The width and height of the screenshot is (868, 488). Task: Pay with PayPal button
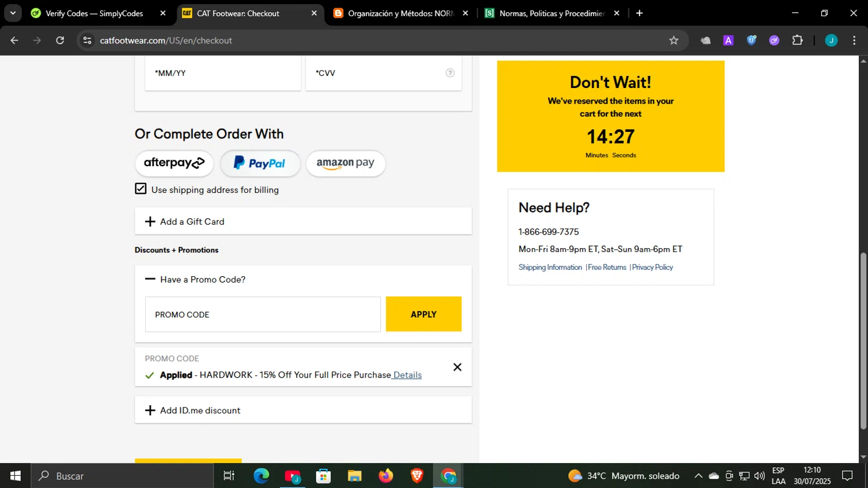point(260,163)
